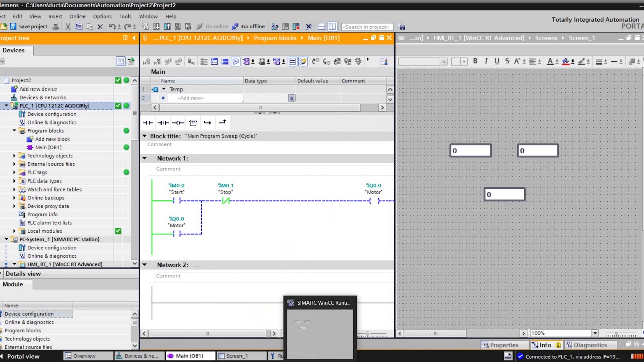Open the Online menu
The image size is (644, 362).
[77, 16]
